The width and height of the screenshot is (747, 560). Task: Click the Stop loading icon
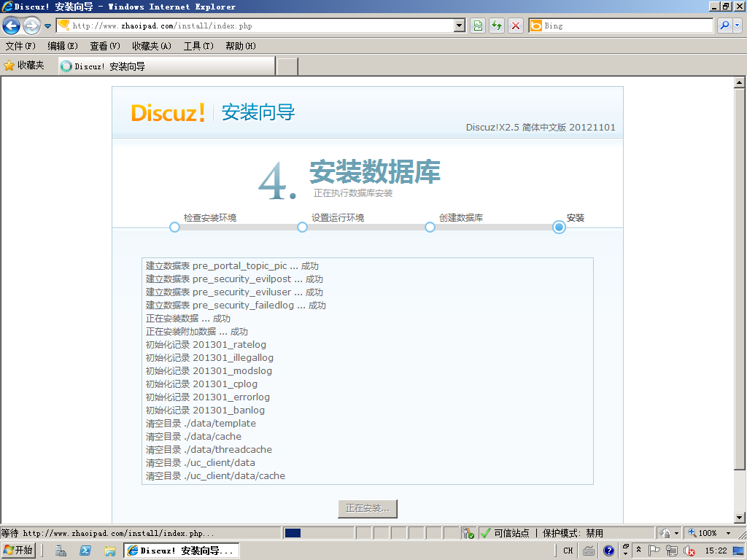516,26
